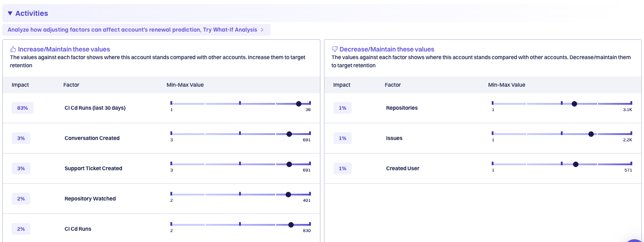Viewport: 644px width, 242px height.
Task: Click 'Increase/Maintain these values' heading
Action: 64,49
